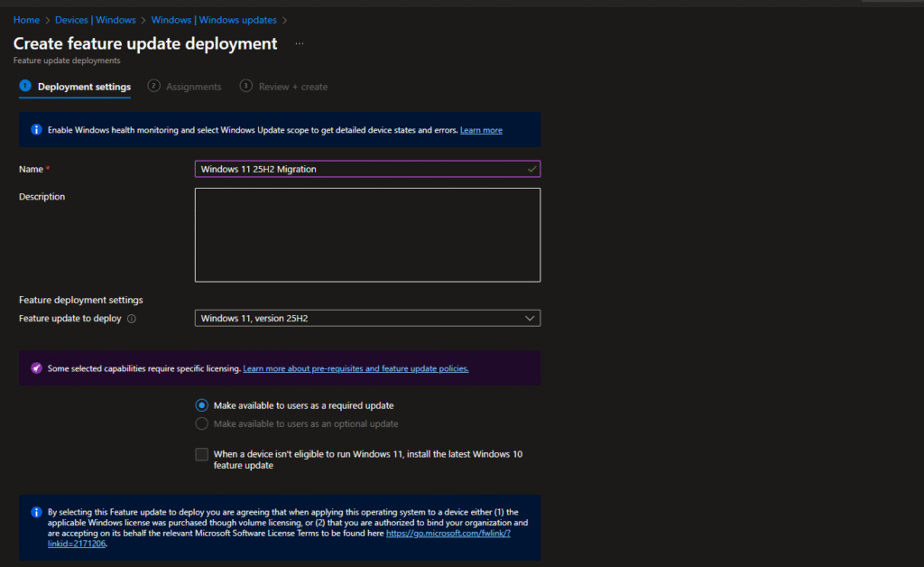The height and width of the screenshot is (567, 924).
Task: Click the step 2 circle icon for Assignments
Action: [x=154, y=86]
